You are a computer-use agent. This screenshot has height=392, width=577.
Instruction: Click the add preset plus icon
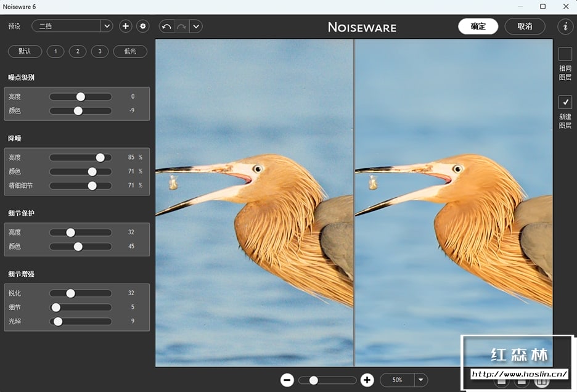coord(126,26)
